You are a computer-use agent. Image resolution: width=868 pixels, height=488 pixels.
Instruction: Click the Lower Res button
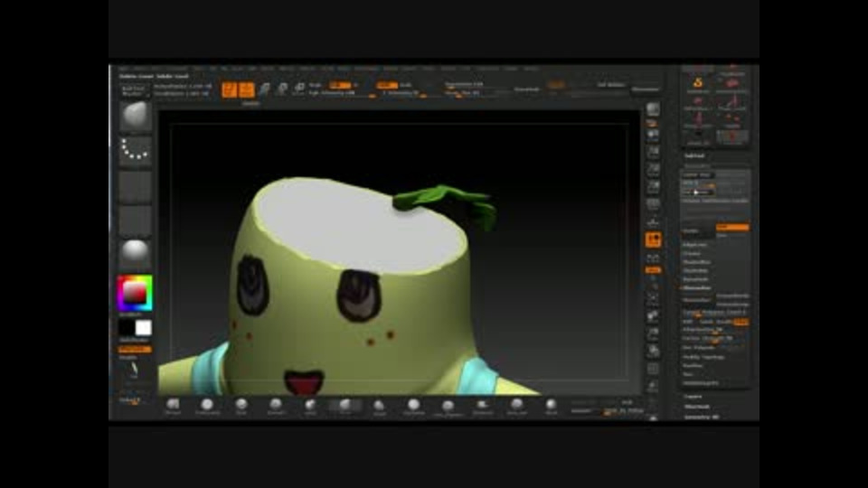click(698, 174)
